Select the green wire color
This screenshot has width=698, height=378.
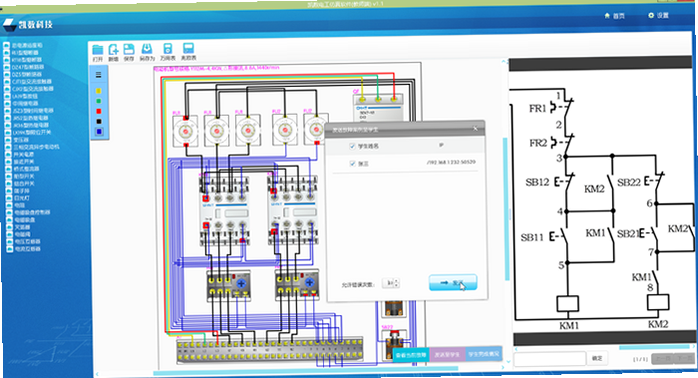click(x=98, y=101)
